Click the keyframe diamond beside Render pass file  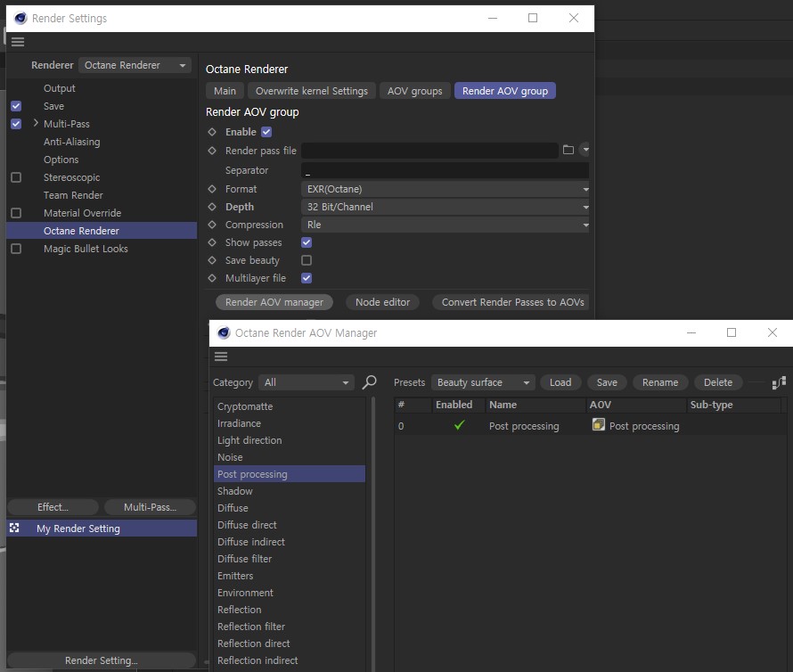pyautogui.click(x=212, y=151)
